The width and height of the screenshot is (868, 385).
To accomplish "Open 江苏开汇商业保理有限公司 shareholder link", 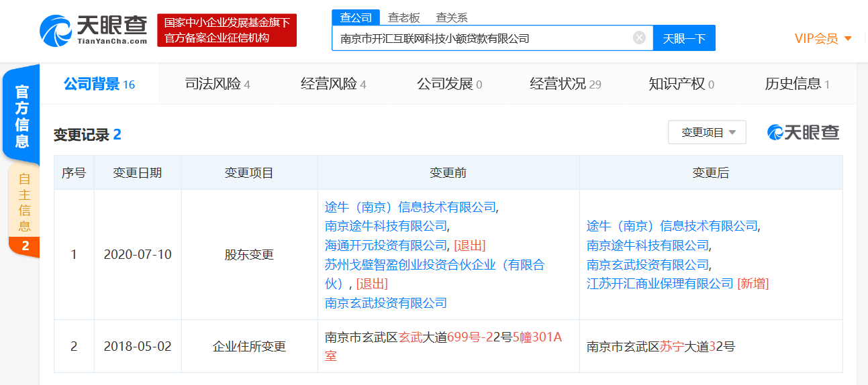I will (x=660, y=284).
